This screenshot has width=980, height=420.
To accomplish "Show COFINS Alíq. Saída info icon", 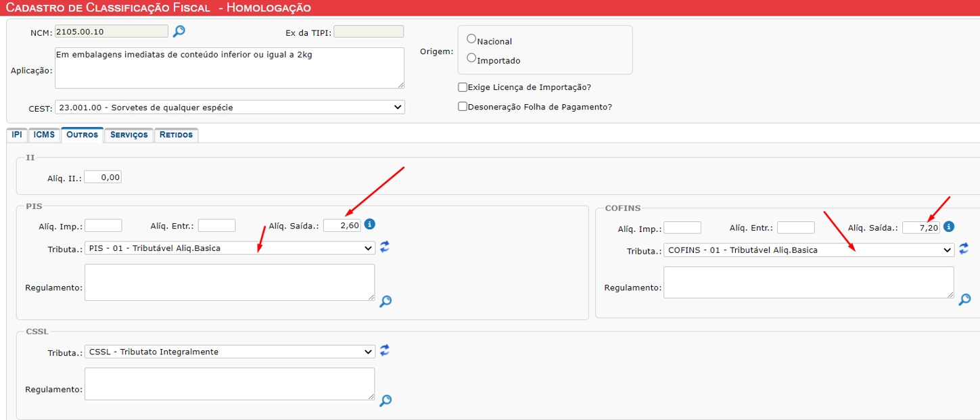I will click(949, 227).
